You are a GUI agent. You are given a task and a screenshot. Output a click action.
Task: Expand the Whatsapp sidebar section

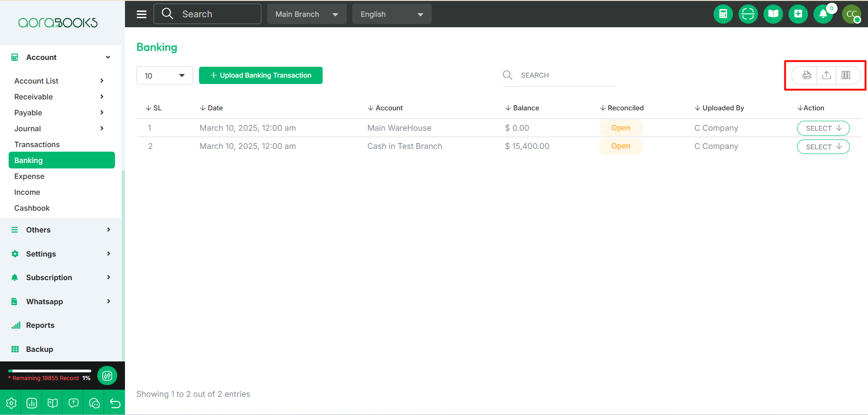tap(61, 301)
